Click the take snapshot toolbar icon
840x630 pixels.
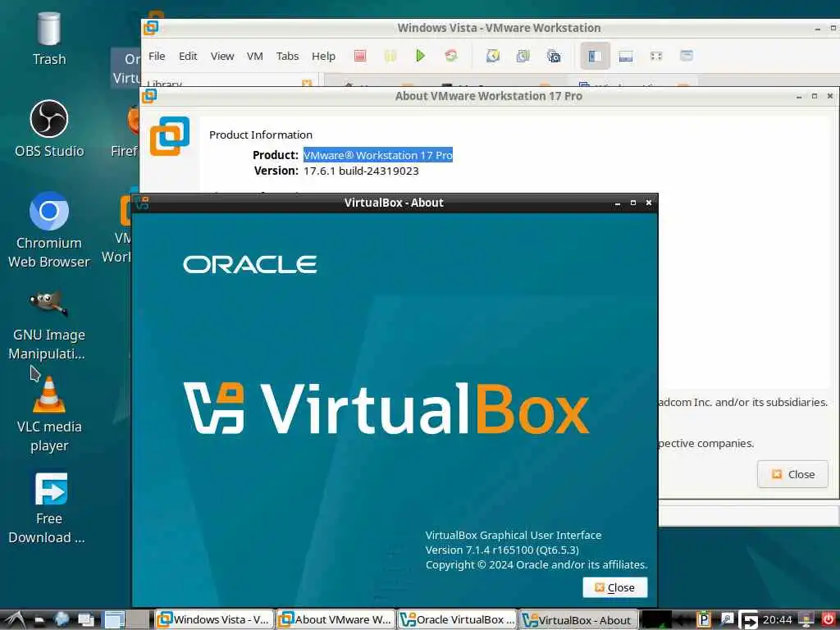coord(493,56)
